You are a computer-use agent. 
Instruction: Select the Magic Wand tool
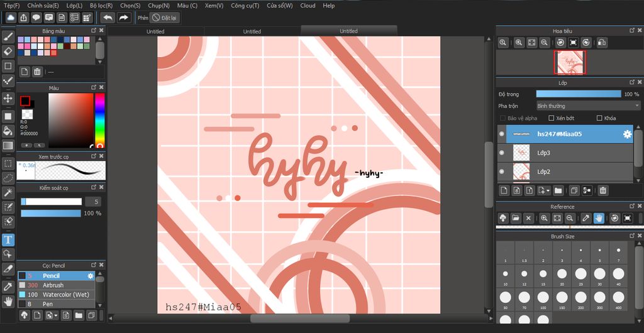[x=8, y=192]
